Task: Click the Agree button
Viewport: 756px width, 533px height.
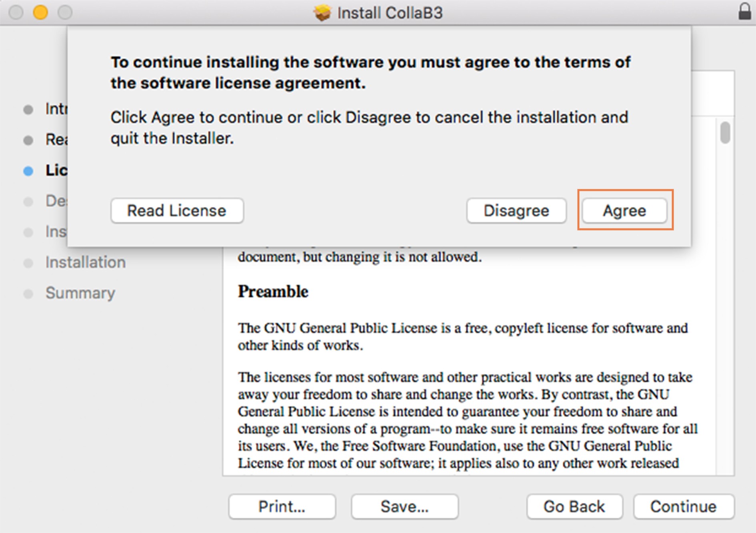Action: pyautogui.click(x=624, y=210)
